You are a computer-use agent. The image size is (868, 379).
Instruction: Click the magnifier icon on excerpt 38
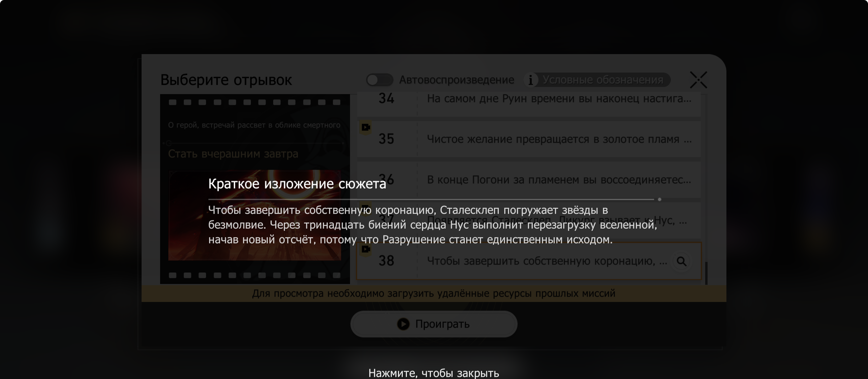682,262
